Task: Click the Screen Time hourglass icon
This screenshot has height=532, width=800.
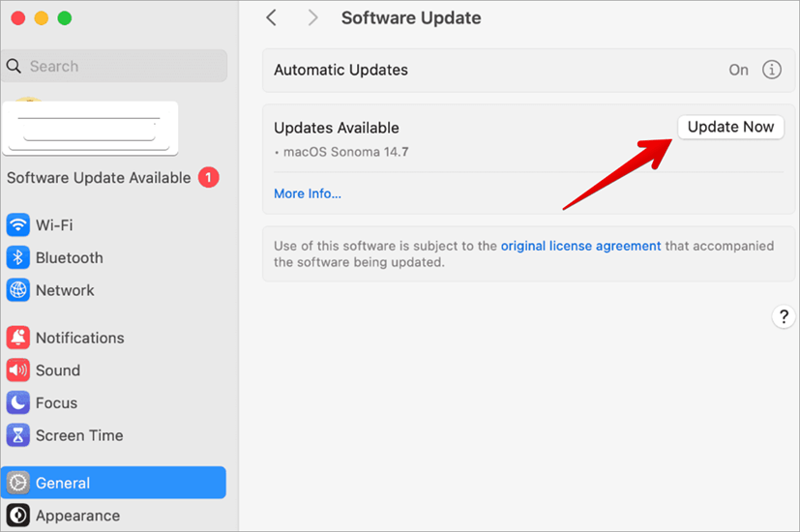Action: point(17,435)
